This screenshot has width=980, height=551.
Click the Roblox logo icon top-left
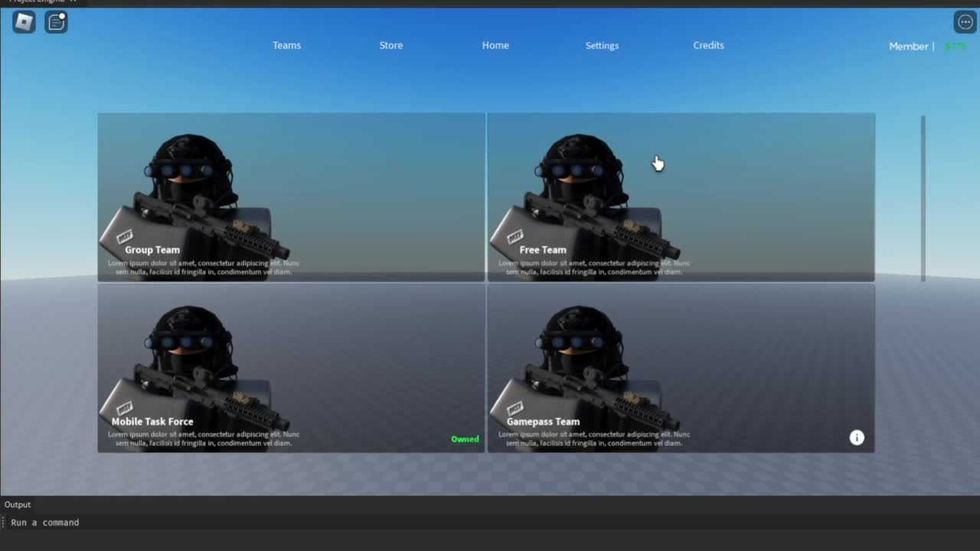click(x=22, y=21)
